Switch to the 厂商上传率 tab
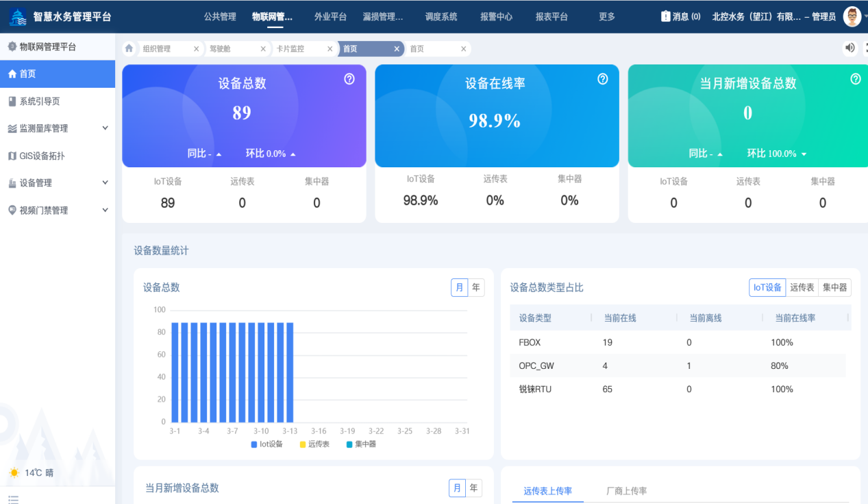868x504 pixels. tap(626, 491)
